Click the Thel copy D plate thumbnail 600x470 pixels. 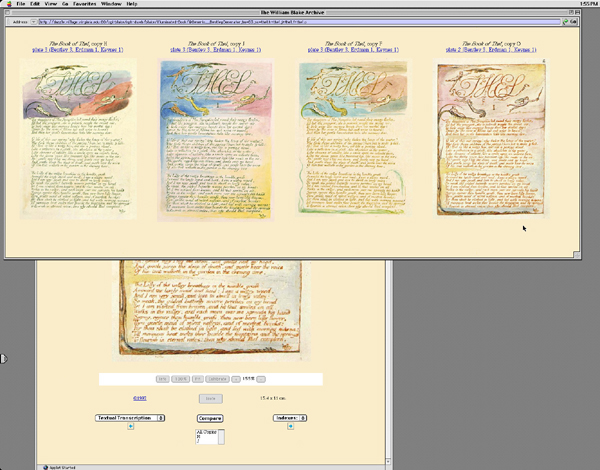pyautogui.click(x=491, y=139)
